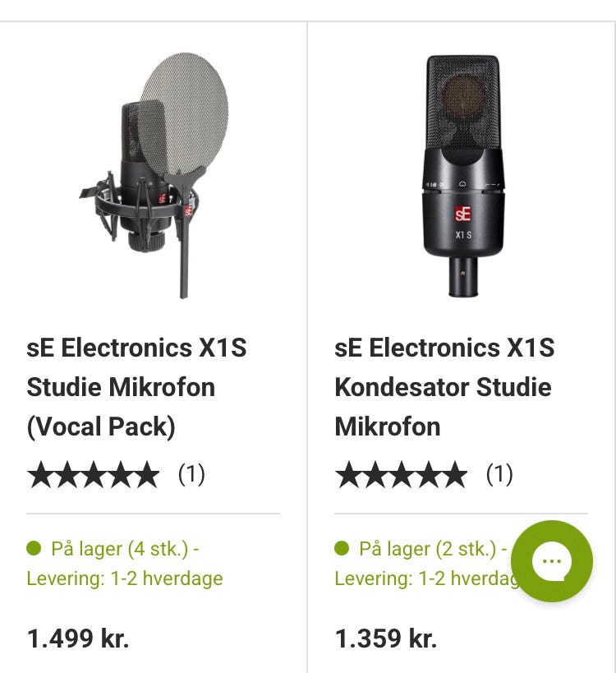
Task: Click the 1.499 kr. price
Action: pos(78,638)
